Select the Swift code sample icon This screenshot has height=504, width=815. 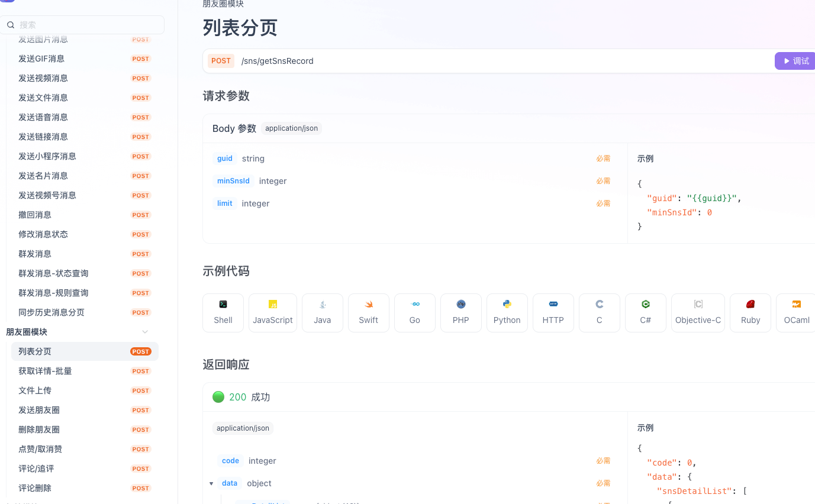click(x=368, y=312)
